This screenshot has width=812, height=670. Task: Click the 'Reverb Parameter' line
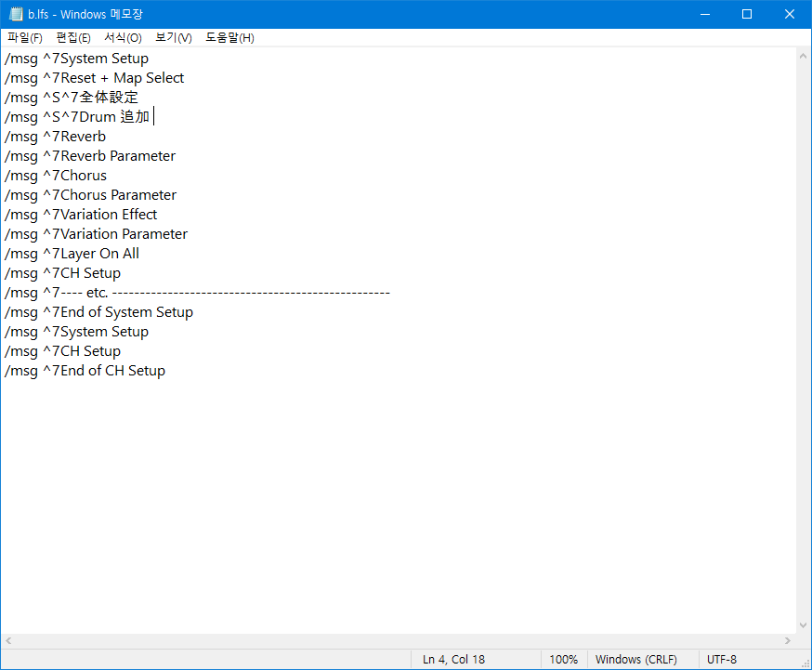[90, 156]
